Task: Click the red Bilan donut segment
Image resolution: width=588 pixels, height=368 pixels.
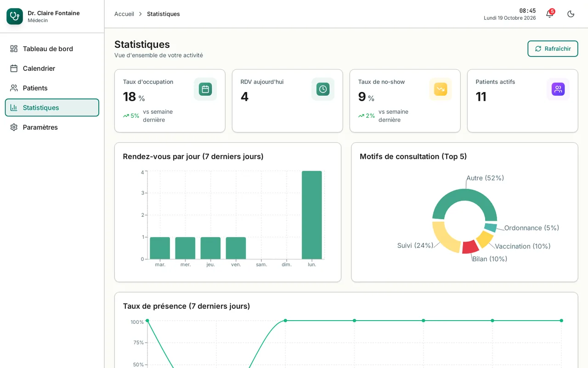Action: [470, 247]
